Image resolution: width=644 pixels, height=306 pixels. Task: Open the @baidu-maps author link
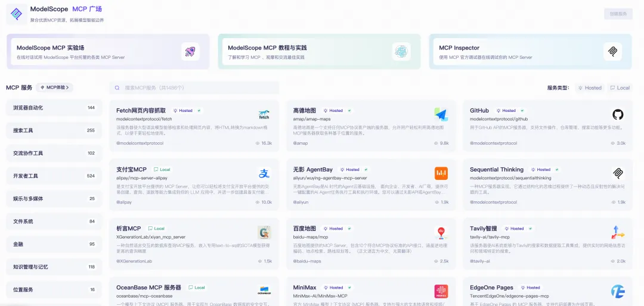click(307, 261)
